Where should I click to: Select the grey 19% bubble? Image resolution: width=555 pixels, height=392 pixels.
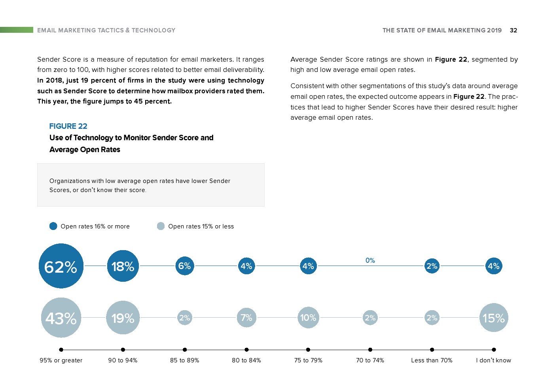[x=123, y=318]
